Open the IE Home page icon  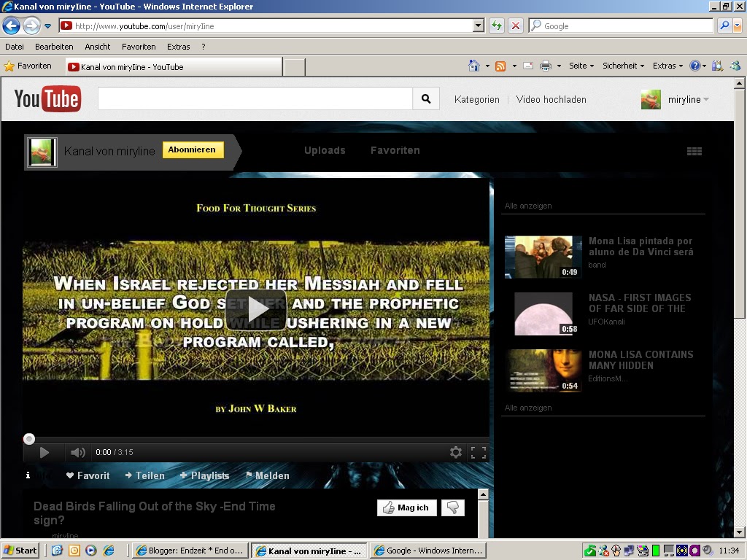point(474,66)
